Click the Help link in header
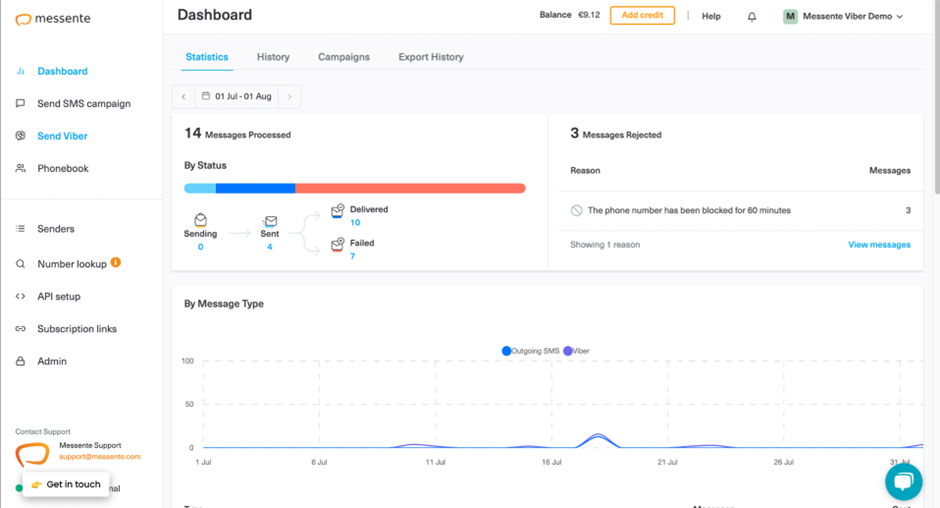 click(711, 16)
